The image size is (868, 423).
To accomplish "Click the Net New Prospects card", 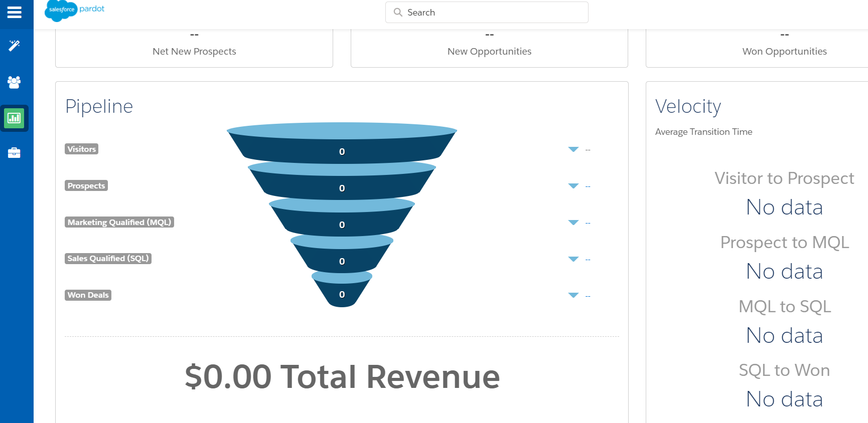I will [194, 48].
